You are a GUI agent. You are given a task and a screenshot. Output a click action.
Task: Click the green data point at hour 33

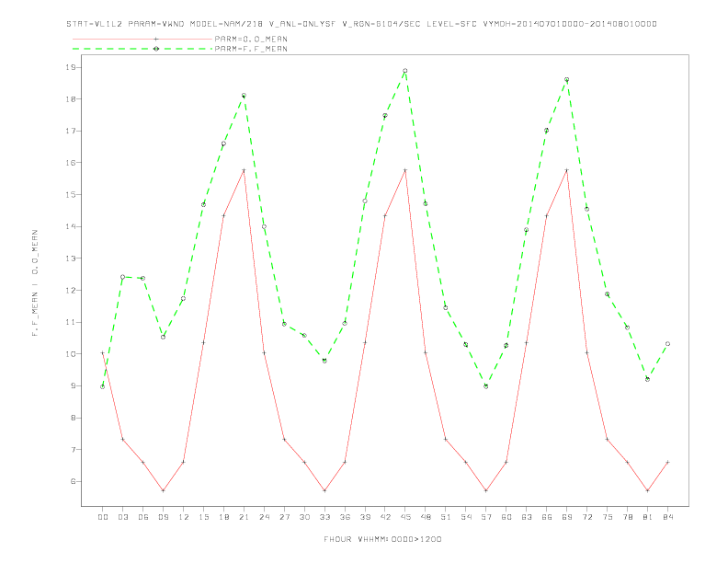[x=324, y=361]
